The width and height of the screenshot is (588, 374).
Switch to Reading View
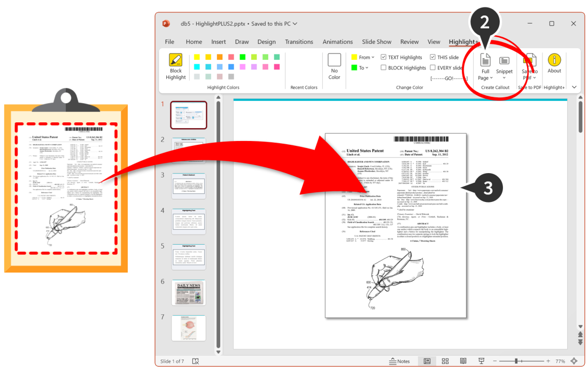pos(463,361)
